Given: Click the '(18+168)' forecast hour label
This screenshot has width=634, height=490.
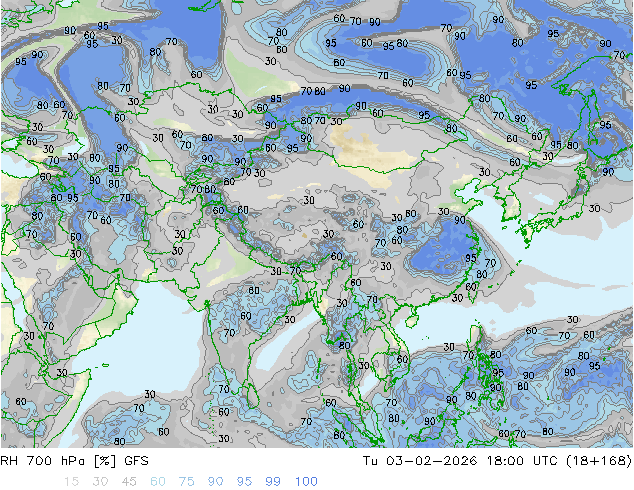Looking at the screenshot, I should (599, 460).
